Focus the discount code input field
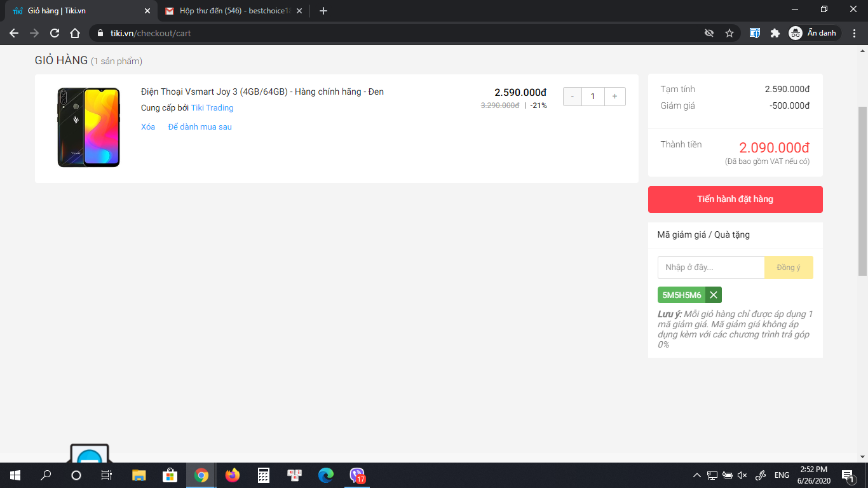 710,268
